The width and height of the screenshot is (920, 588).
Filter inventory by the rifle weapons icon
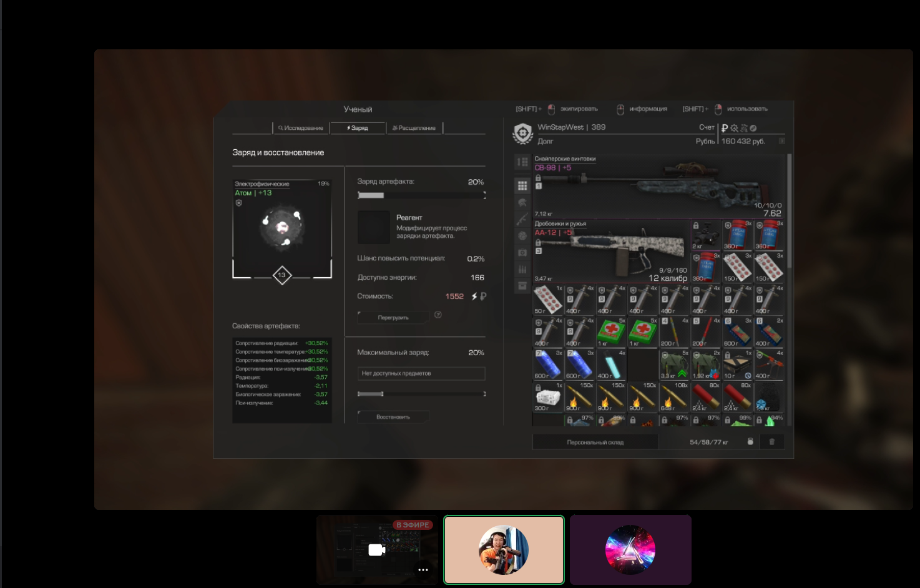coord(522,219)
